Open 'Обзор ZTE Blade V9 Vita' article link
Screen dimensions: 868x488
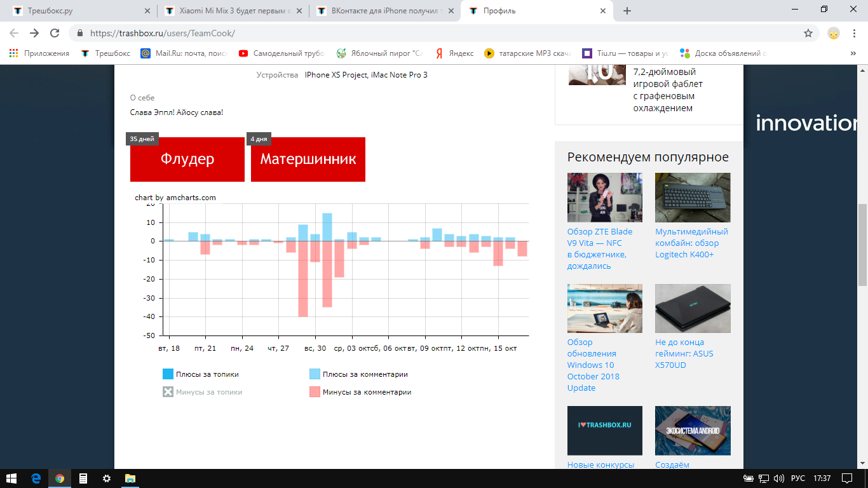click(x=599, y=248)
